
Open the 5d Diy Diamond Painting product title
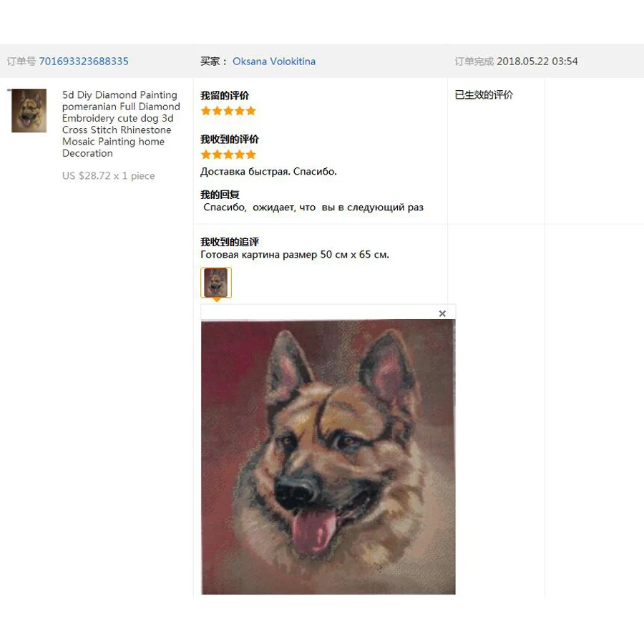pyautogui.click(x=121, y=124)
